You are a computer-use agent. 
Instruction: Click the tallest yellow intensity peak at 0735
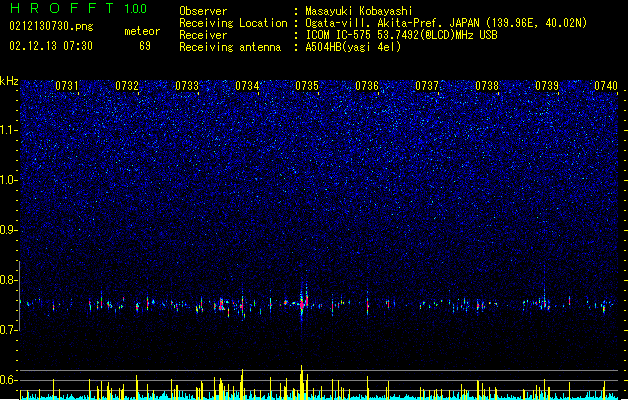tap(302, 382)
